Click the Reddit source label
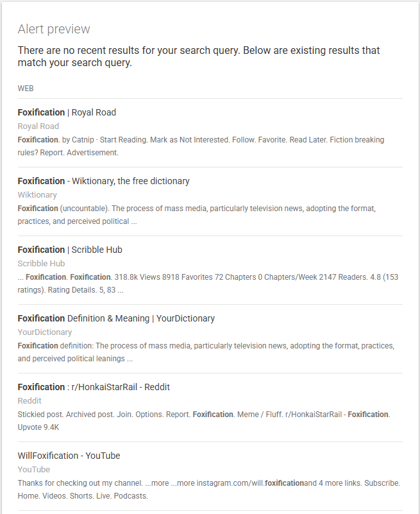This screenshot has height=514, width=420. coord(29,401)
